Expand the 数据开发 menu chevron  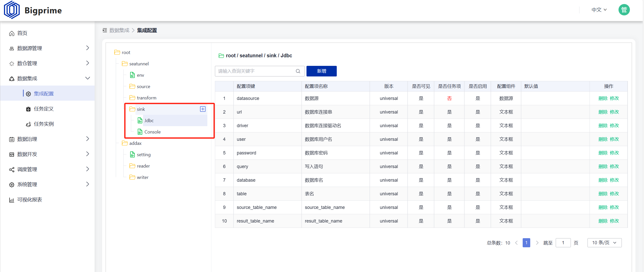pos(88,154)
